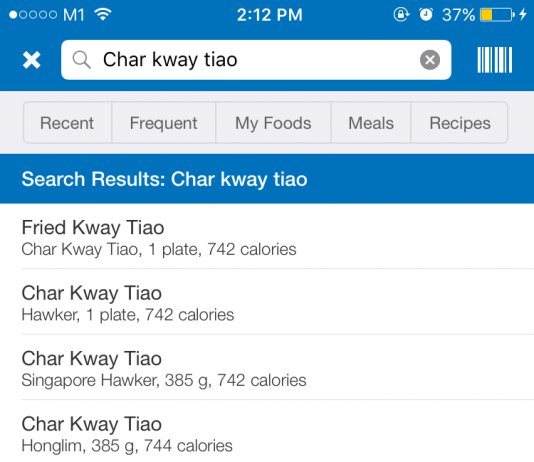The image size is (534, 462).
Task: Clear the search text with the gray X
Action: coord(430,60)
